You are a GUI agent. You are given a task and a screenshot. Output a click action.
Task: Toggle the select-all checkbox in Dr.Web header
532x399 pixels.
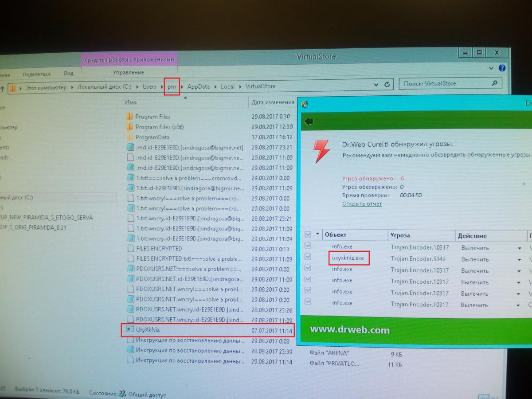[x=308, y=234]
